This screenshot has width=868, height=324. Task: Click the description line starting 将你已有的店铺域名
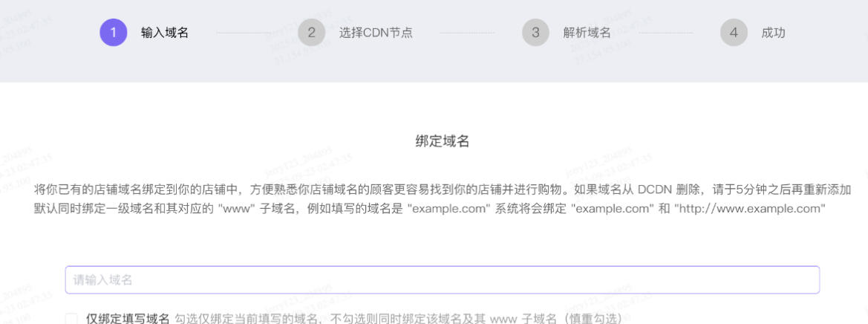[297, 189]
